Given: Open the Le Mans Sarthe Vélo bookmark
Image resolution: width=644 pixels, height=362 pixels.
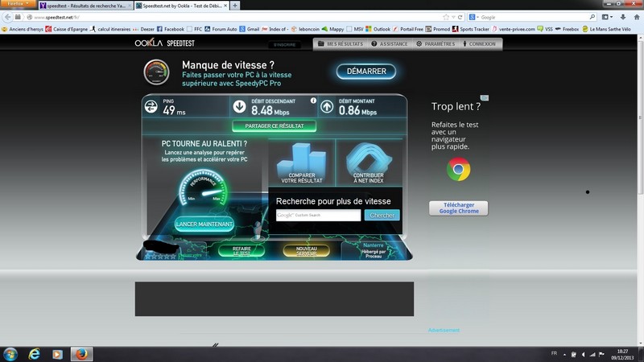Looking at the screenshot, I should 606,29.
